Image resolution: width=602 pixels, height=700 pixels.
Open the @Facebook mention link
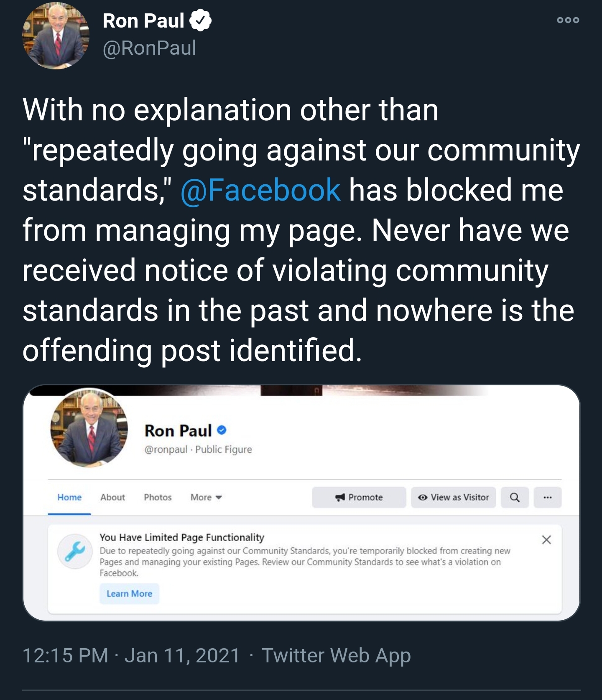[x=260, y=190]
